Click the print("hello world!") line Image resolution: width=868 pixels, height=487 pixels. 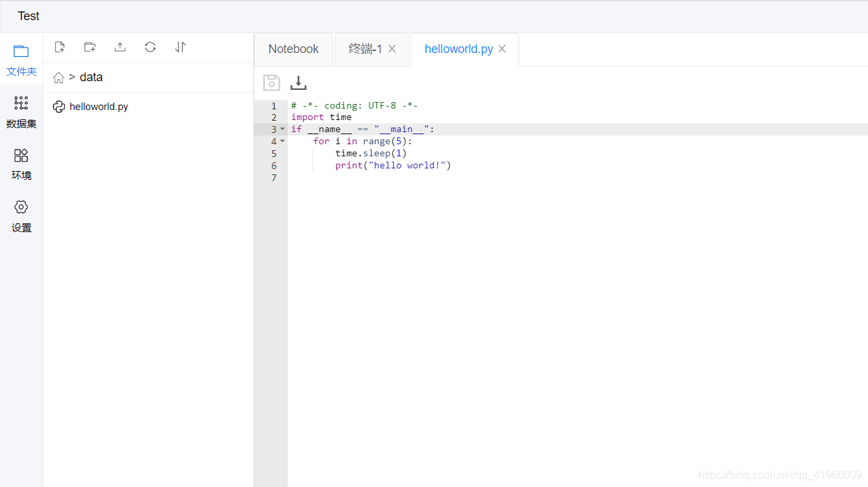(x=393, y=166)
